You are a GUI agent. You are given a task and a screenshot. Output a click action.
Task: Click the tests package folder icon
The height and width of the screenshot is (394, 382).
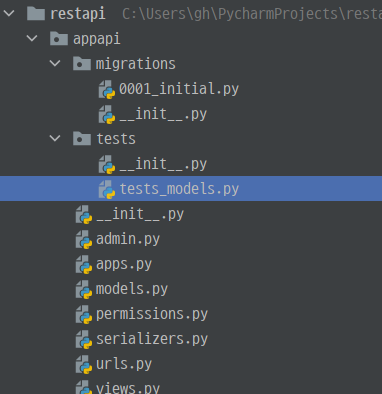(82, 138)
